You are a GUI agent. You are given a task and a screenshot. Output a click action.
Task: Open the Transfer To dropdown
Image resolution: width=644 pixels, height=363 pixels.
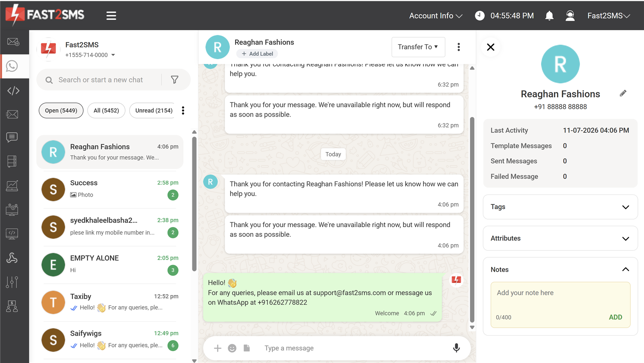tap(418, 47)
